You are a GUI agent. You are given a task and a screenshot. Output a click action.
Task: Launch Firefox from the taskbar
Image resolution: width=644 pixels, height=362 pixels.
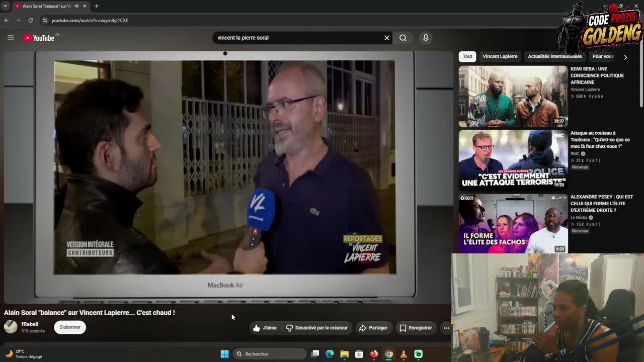(374, 354)
